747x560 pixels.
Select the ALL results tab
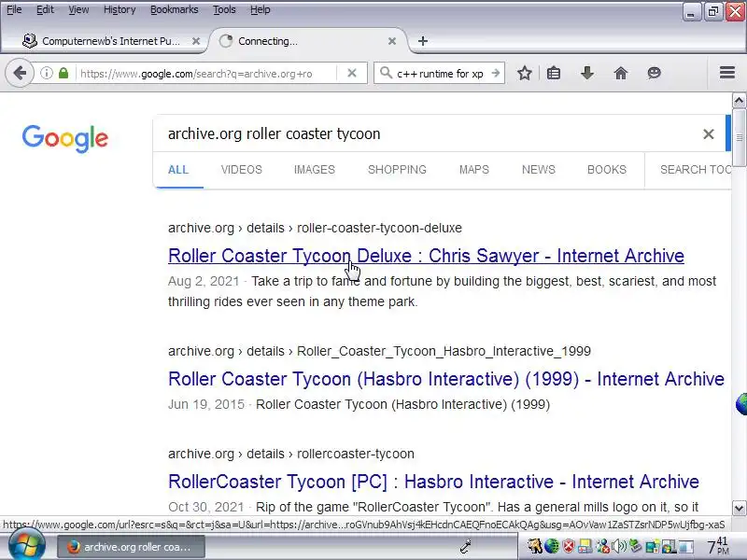[178, 170]
